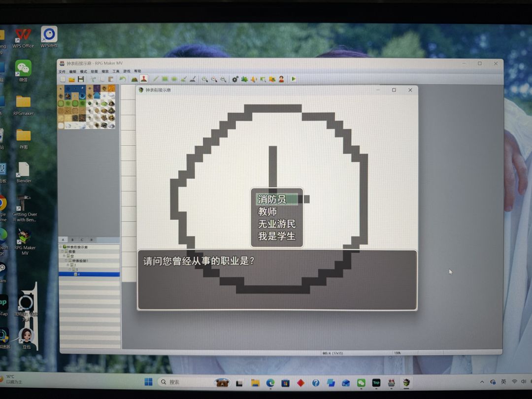Open the 帮助 menu

(137, 71)
